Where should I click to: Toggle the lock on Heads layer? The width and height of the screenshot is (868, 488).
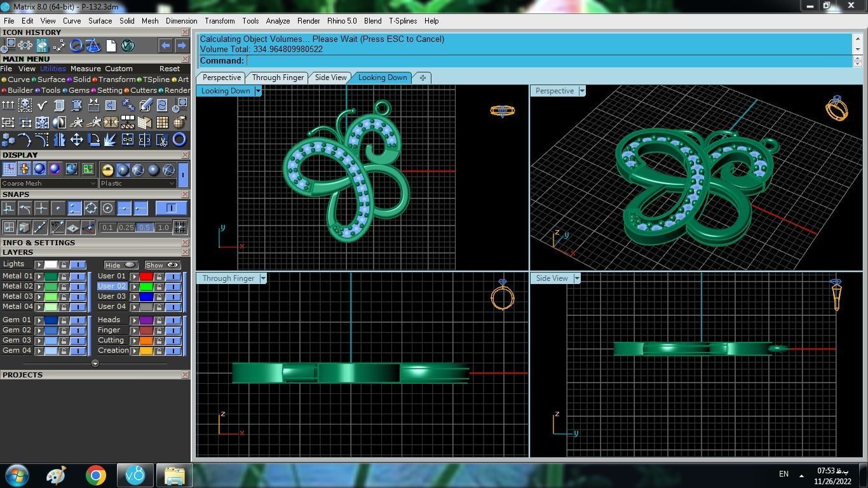tap(159, 320)
